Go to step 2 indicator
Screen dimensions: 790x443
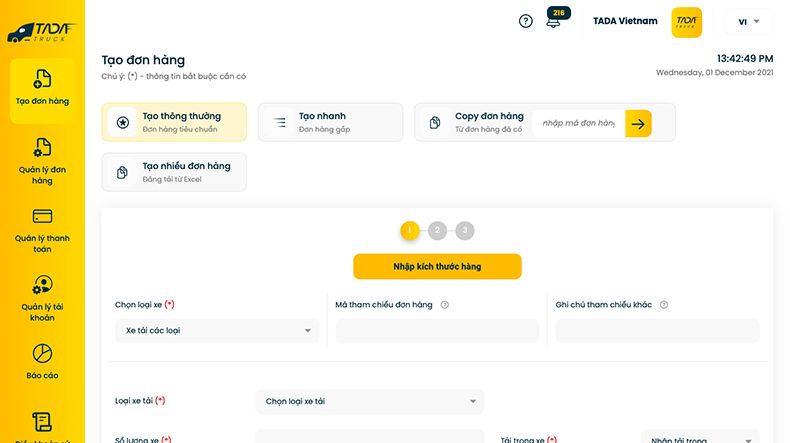coord(437,231)
